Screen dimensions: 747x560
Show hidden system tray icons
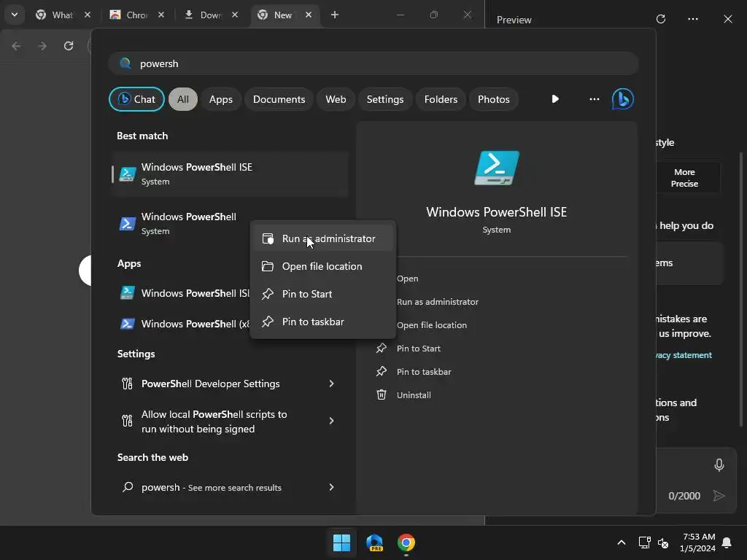622,542
